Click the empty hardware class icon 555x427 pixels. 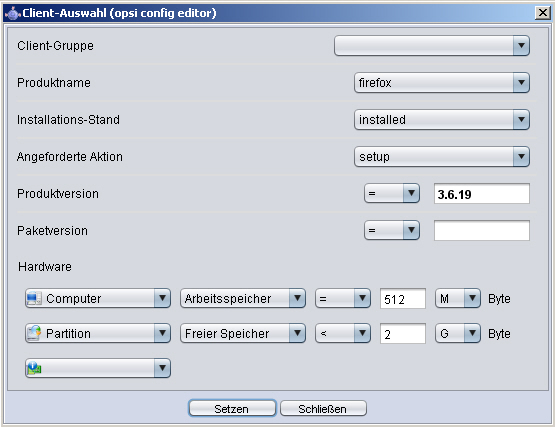point(34,368)
